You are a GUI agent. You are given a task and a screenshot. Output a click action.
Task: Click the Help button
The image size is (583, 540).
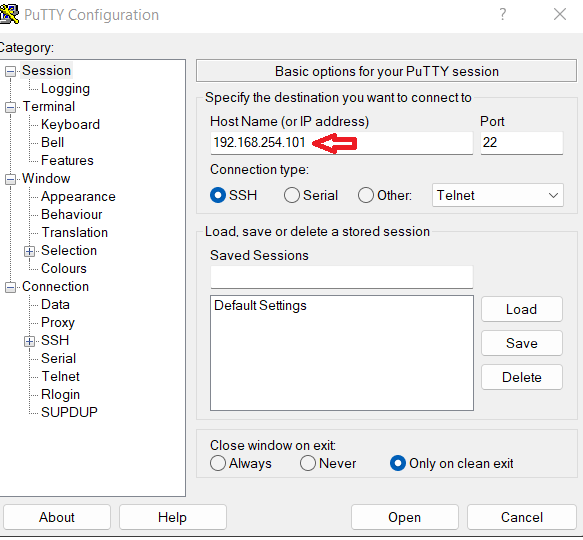173,517
